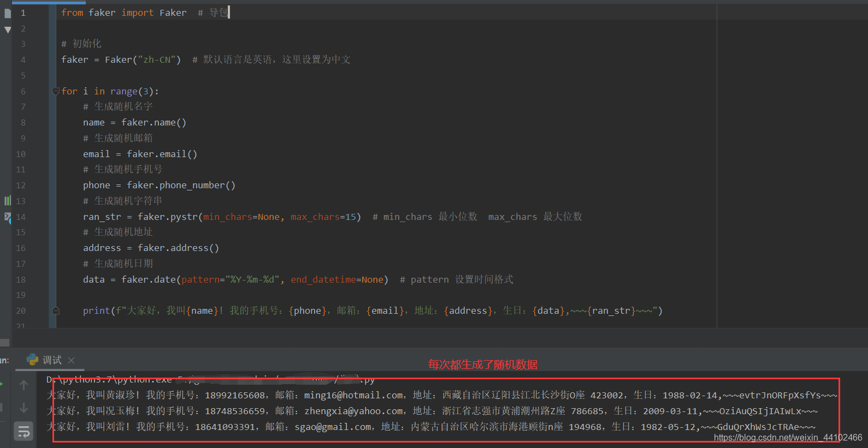Click the '# 生成随机地址' comment

pos(118,232)
